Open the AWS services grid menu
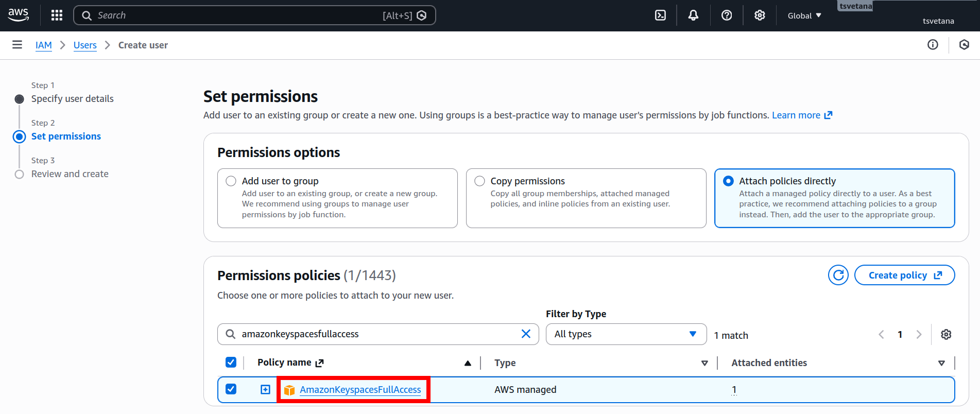Screen dimensions: 980x414 pos(57,15)
